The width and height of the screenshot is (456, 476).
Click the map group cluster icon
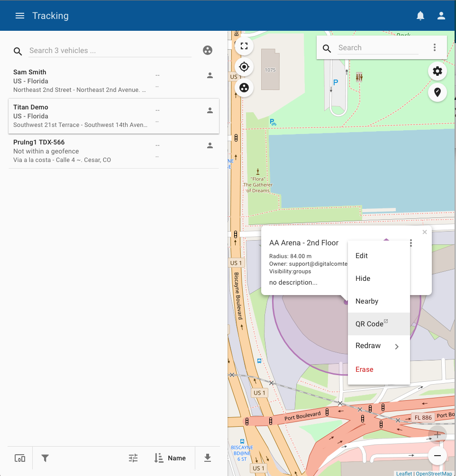244,88
